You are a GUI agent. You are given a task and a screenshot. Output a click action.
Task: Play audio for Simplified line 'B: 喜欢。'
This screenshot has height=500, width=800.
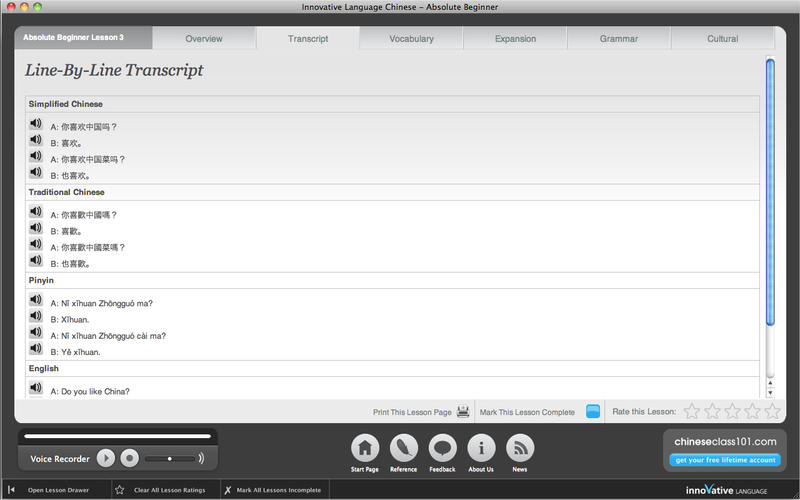[36, 140]
